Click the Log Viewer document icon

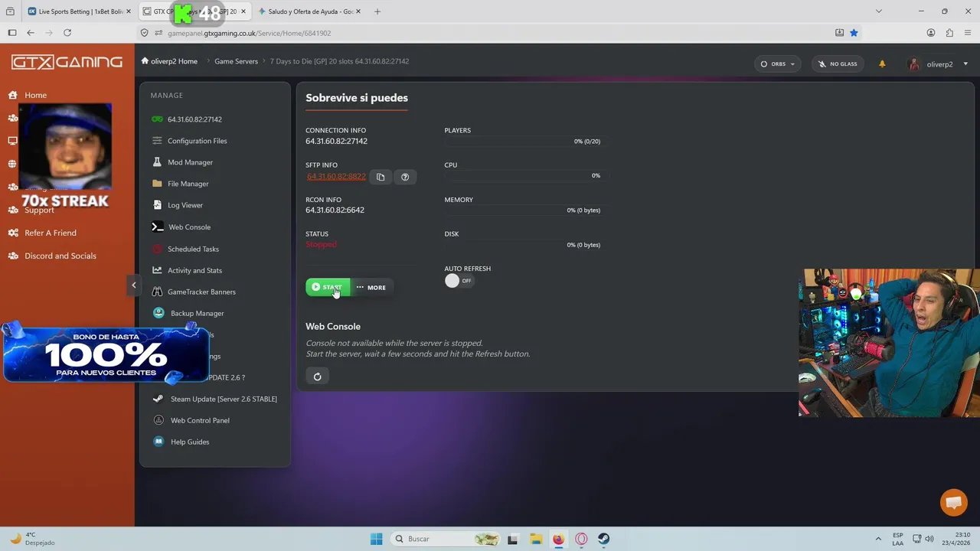click(157, 205)
